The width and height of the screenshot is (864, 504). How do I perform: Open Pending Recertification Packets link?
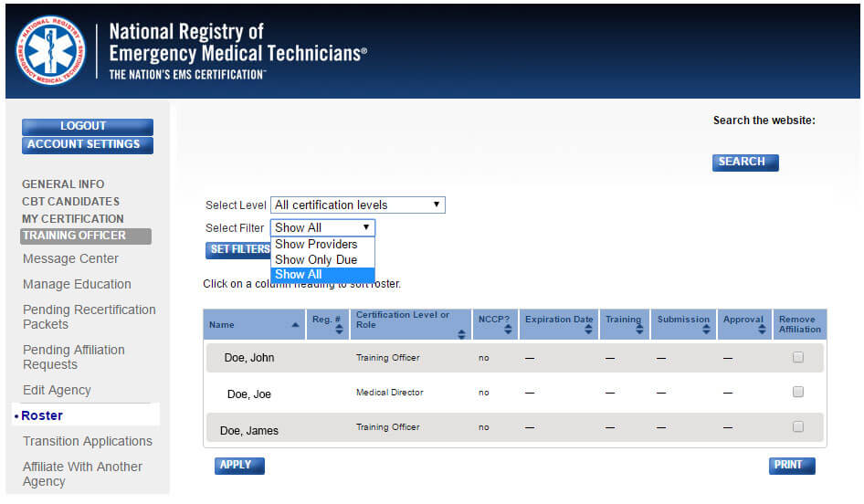[x=89, y=317]
